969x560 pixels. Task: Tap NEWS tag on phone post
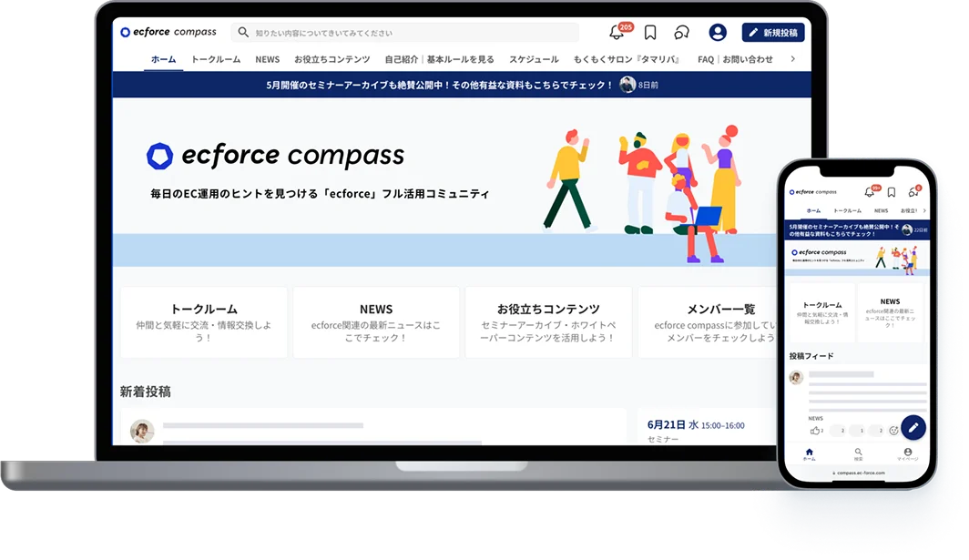tap(816, 419)
